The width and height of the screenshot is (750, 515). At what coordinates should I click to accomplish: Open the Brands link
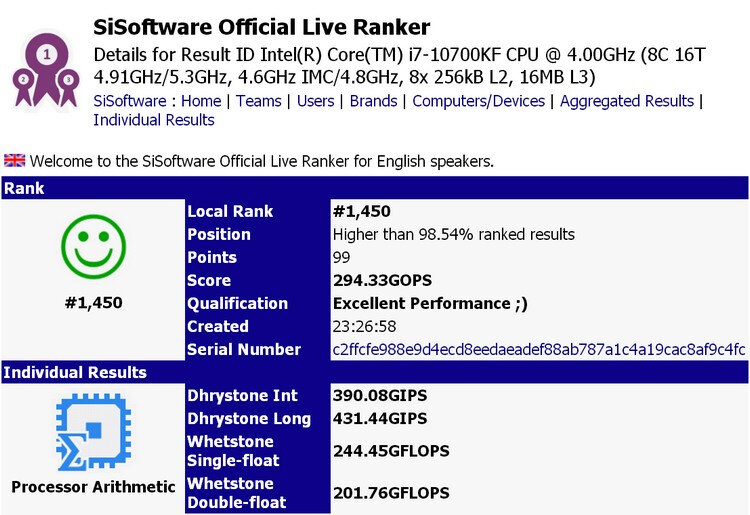(374, 101)
